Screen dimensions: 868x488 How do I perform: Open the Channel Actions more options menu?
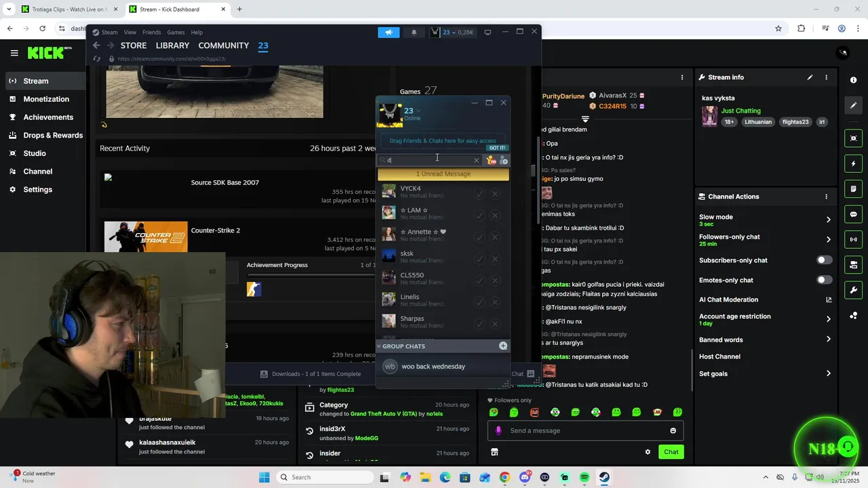[x=826, y=197]
